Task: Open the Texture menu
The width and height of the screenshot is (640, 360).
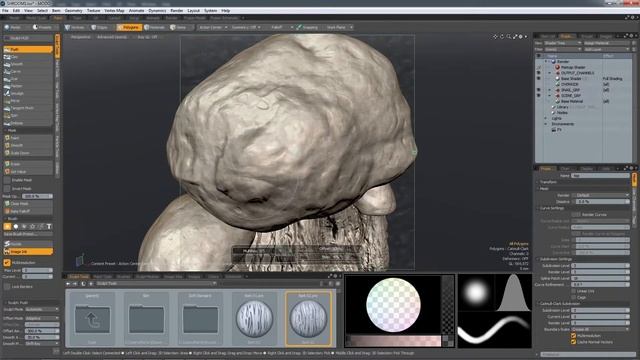Action: (93, 11)
